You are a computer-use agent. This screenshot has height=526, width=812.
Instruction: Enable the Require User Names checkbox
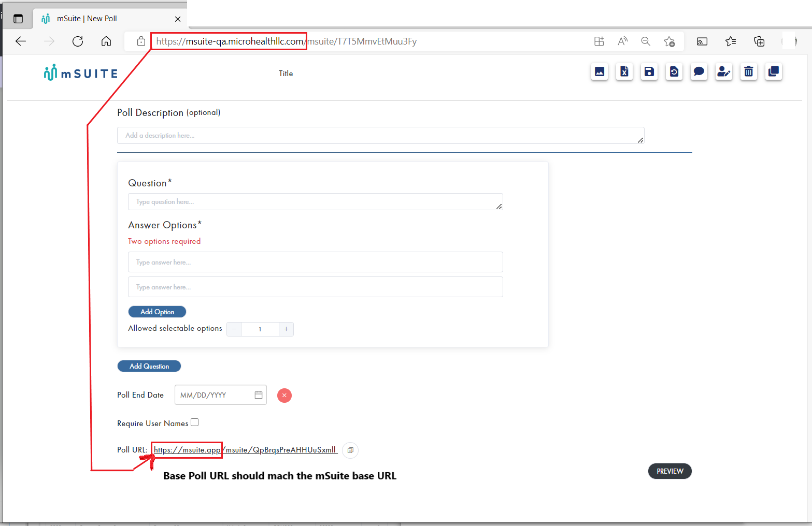tap(194, 422)
